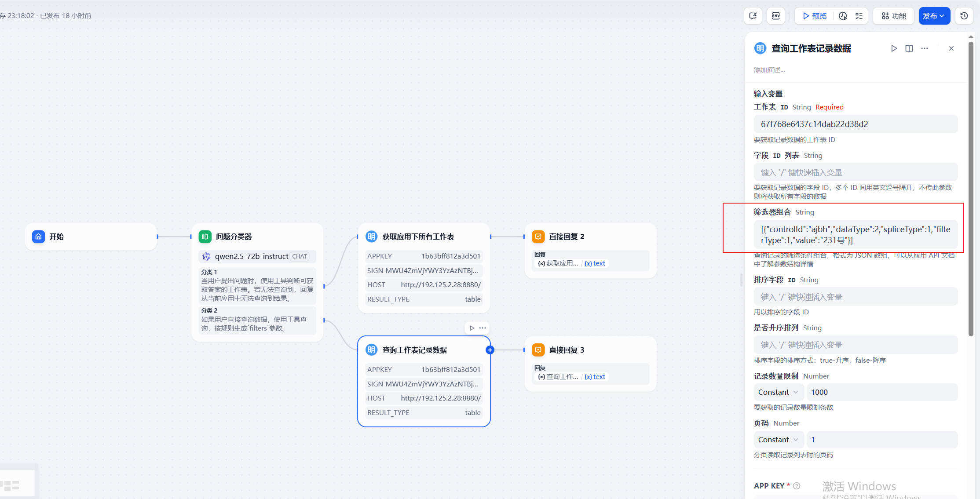
Task: Click the 工作表 ID input field
Action: tap(855, 124)
